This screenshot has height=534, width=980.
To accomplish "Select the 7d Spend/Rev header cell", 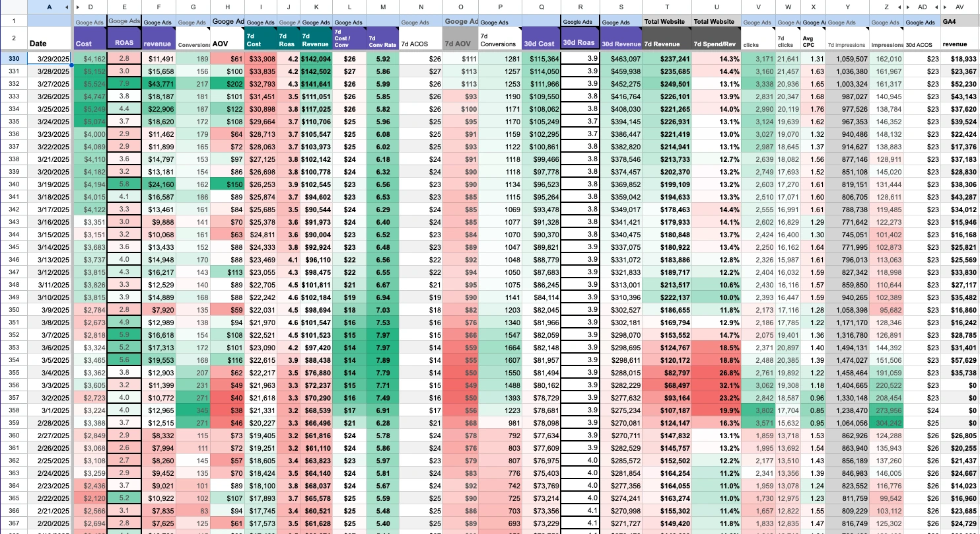I will [716, 39].
